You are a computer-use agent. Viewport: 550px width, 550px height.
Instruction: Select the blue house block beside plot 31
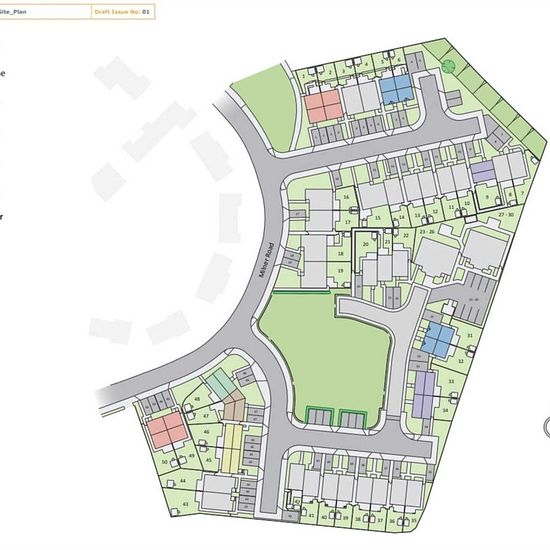[x=439, y=340]
